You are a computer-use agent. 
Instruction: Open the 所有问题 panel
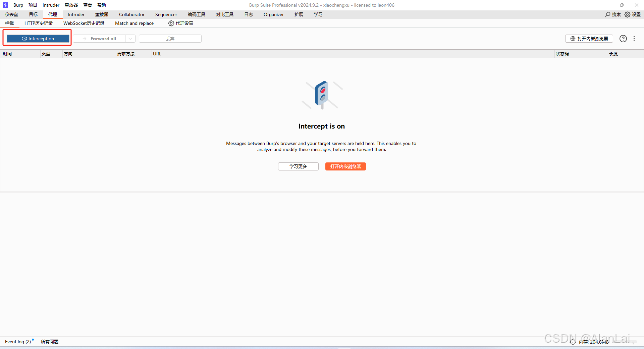tap(50, 342)
